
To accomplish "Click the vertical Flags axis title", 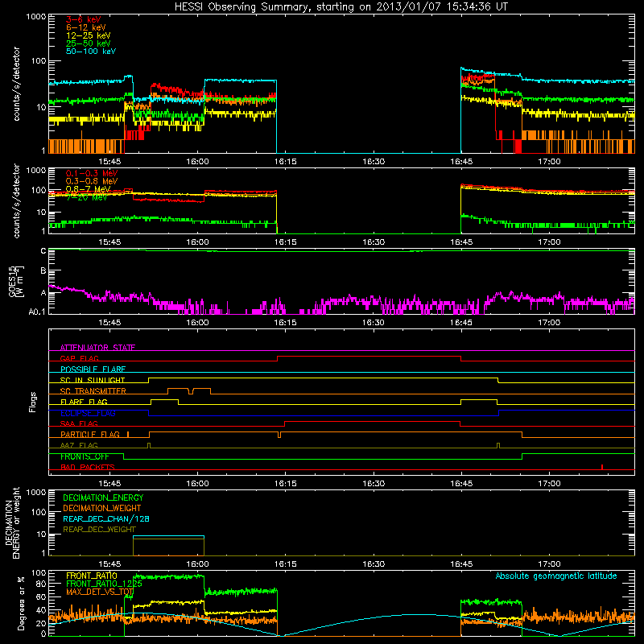I will point(32,402).
